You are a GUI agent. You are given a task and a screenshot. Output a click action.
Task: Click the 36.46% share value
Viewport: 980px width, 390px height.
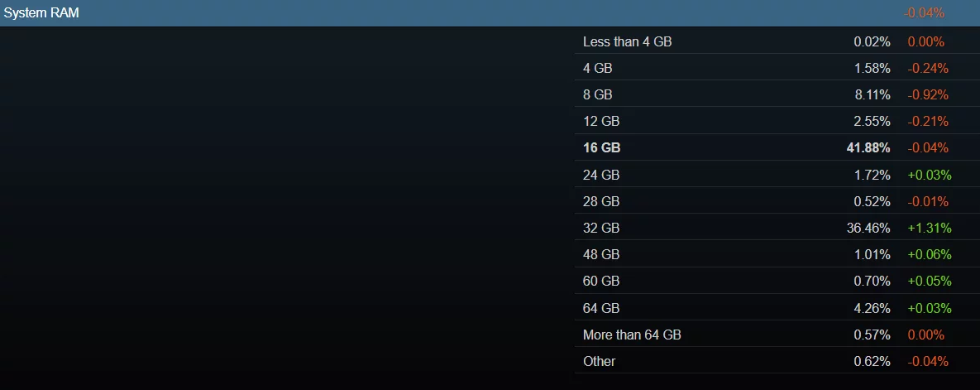pyautogui.click(x=868, y=228)
